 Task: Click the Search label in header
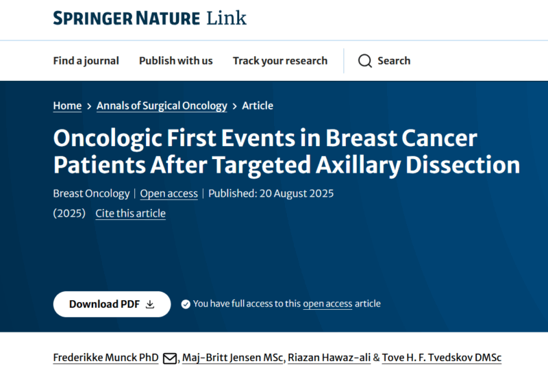[394, 61]
